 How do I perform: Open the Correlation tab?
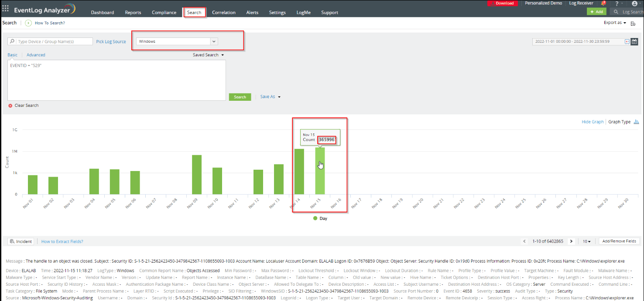[223, 13]
